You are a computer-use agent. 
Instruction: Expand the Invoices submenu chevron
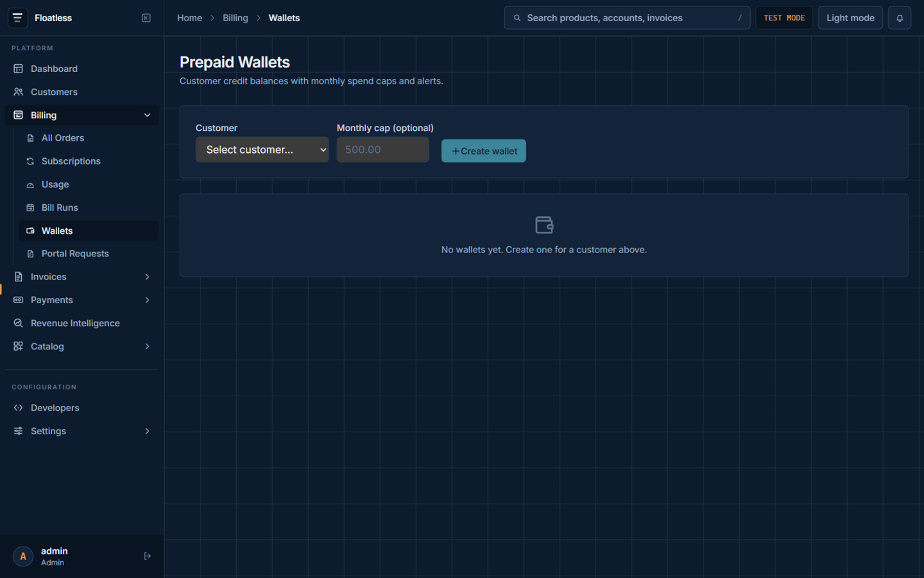click(x=147, y=277)
